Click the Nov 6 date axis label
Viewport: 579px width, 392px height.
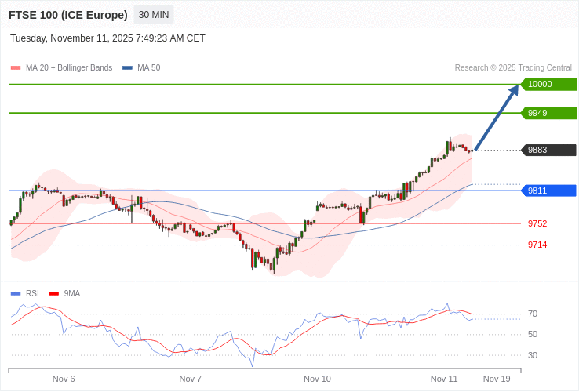click(x=64, y=379)
